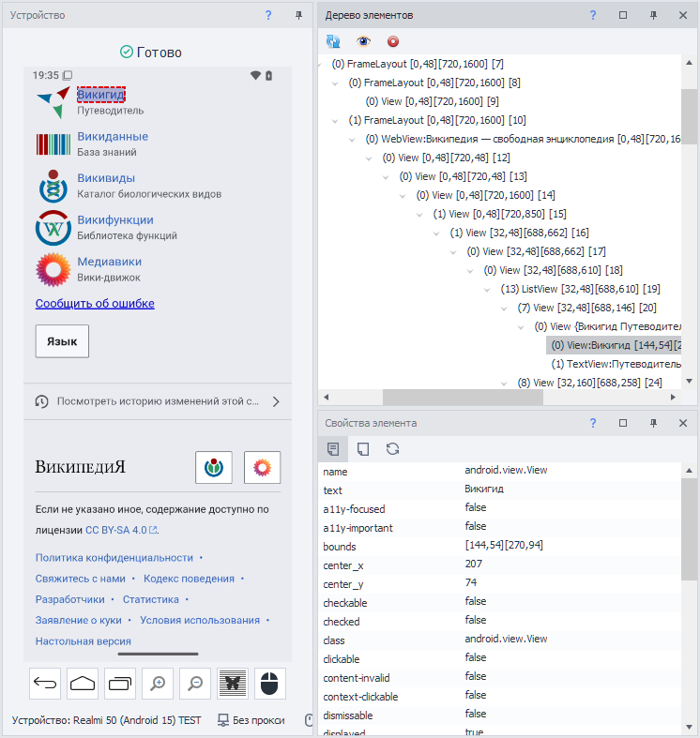The width and height of the screenshot is (700, 738).
Task: Open the Викивиды link
Action: [106, 178]
